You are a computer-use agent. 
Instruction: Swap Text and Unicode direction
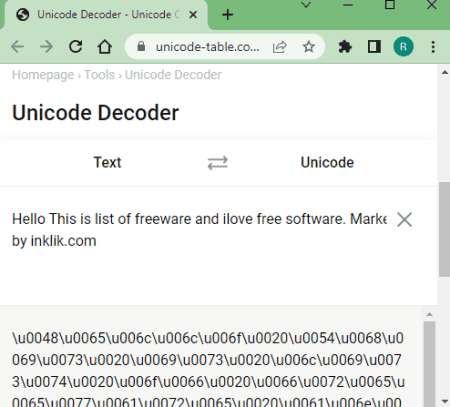pyautogui.click(x=218, y=163)
